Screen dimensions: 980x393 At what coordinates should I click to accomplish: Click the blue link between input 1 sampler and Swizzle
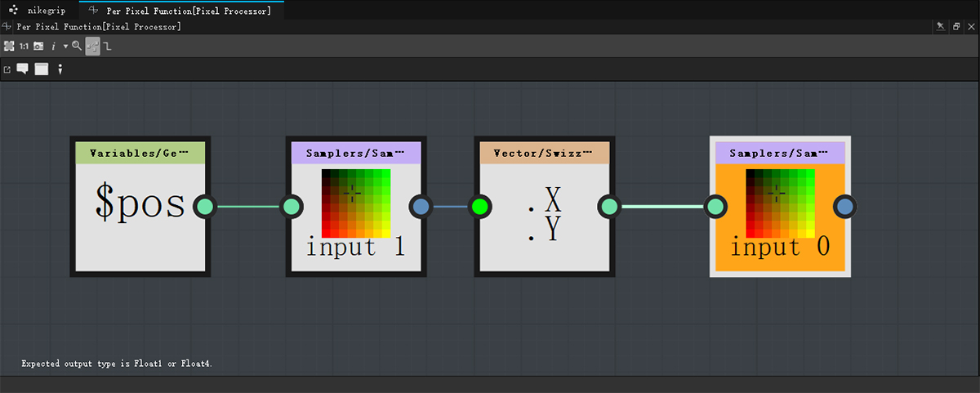click(451, 206)
